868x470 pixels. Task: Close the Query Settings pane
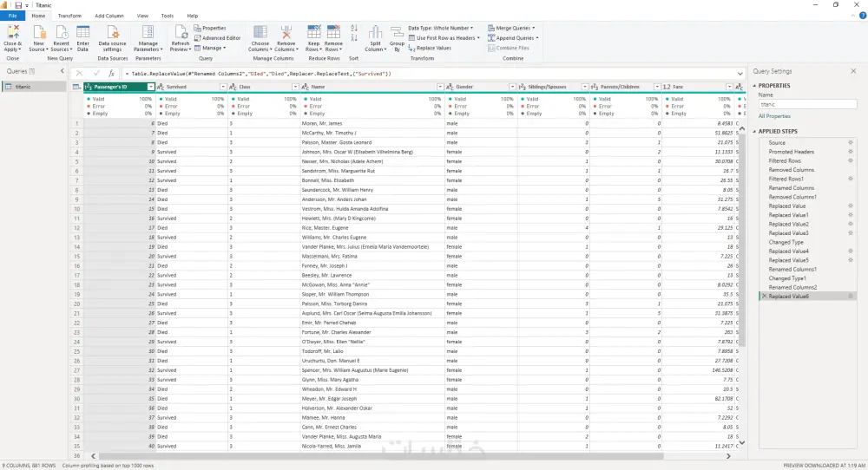[x=853, y=71]
